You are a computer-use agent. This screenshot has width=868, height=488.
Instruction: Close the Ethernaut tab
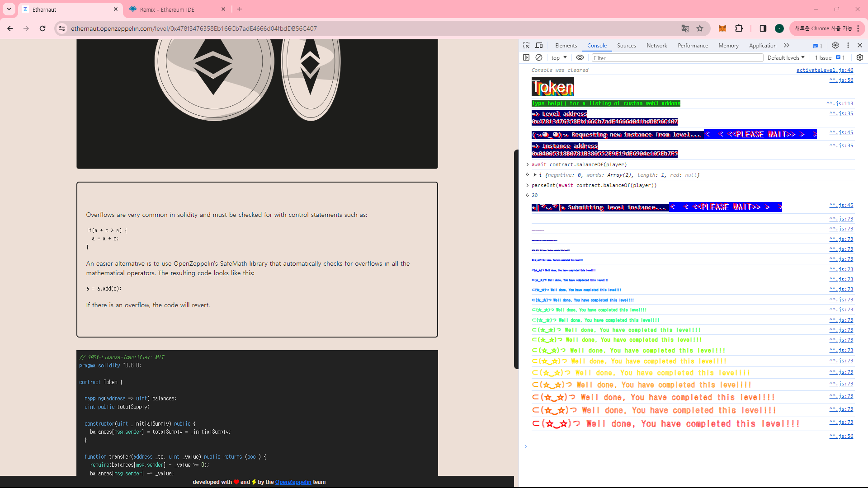point(116,9)
